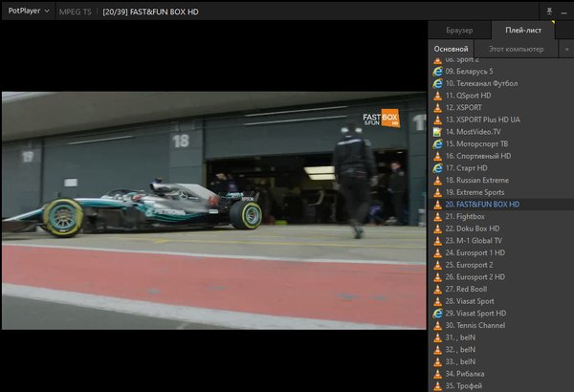Viewport: 574px width, 392px height.
Task: Click the IE icon beside Старт HD
Action: [437, 168]
